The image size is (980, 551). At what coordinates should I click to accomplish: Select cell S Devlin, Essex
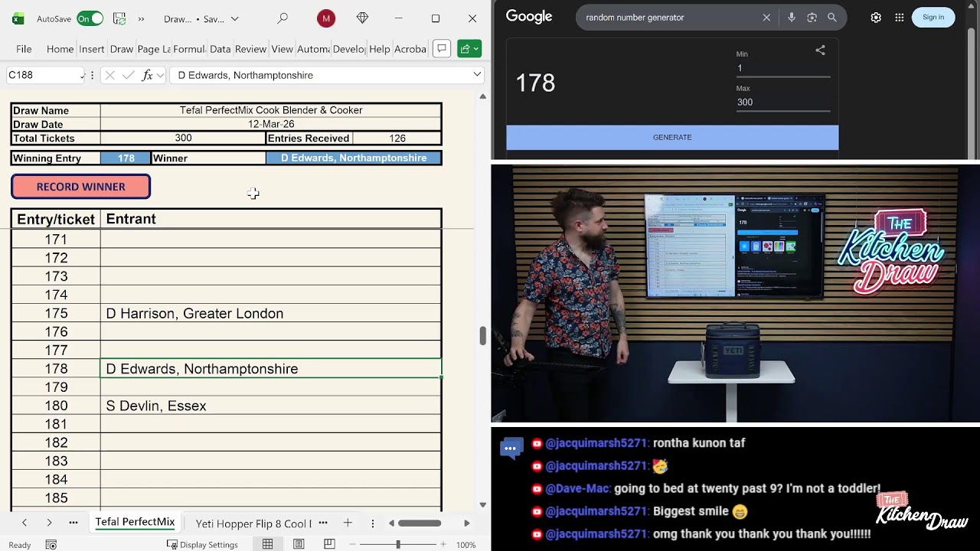pyautogui.click(x=271, y=406)
